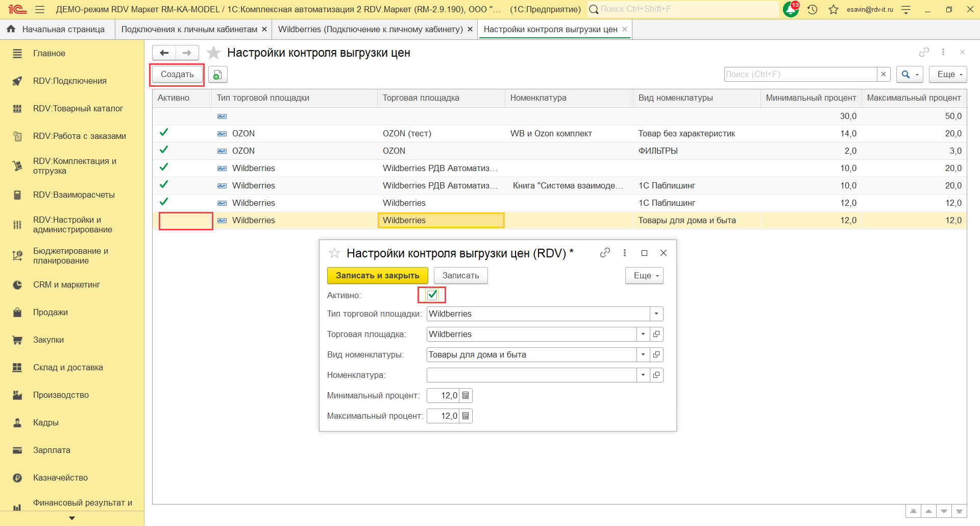
Task: Click the Активно cell of the selected row
Action: tap(186, 221)
